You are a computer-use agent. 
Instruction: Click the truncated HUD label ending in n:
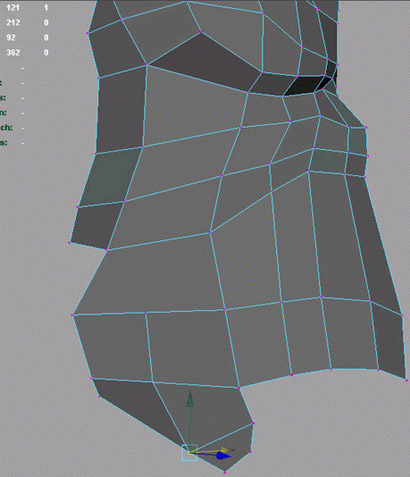[x=3, y=113]
